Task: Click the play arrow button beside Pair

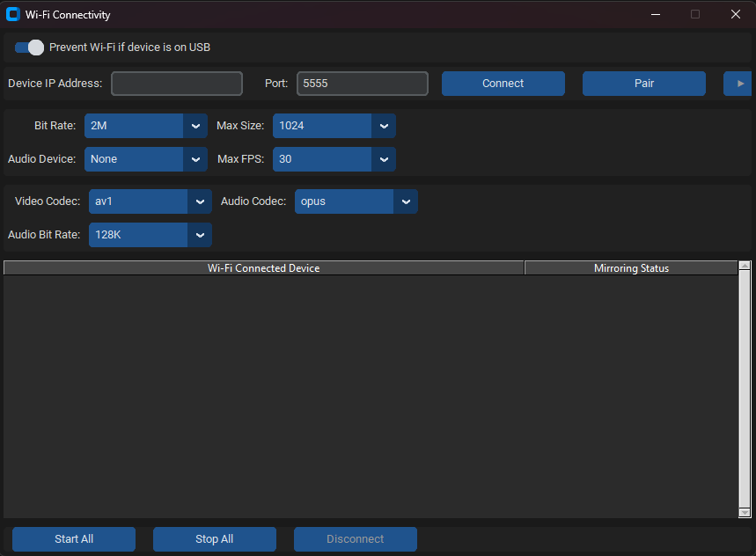Action: (738, 84)
